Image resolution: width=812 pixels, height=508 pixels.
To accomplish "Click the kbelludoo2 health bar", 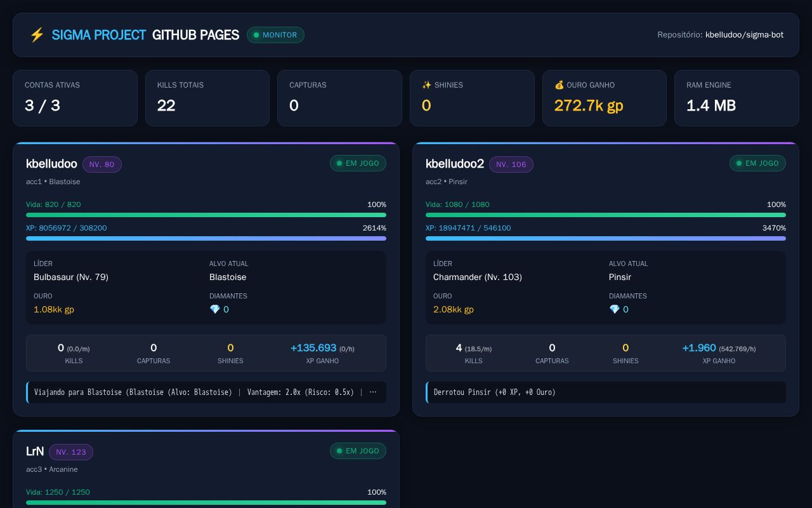I will pos(606,215).
